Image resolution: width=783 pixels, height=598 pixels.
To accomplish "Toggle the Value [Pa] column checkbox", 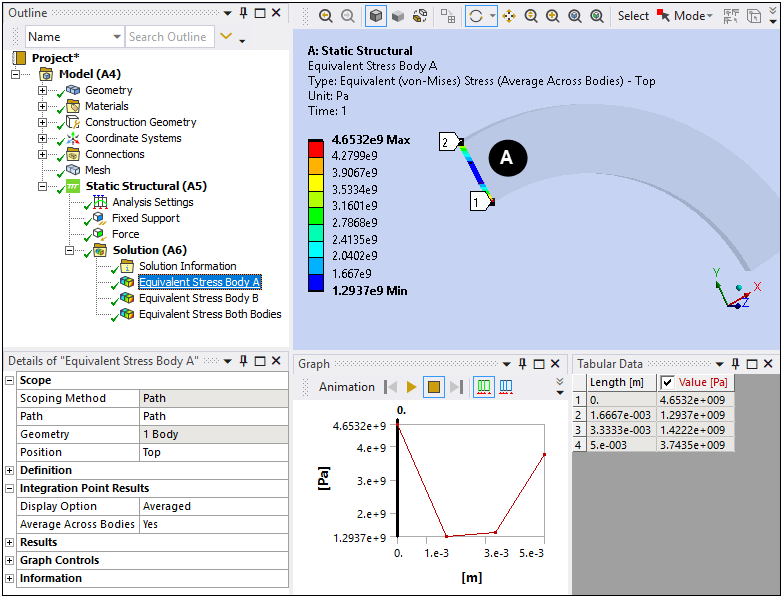I will (668, 382).
